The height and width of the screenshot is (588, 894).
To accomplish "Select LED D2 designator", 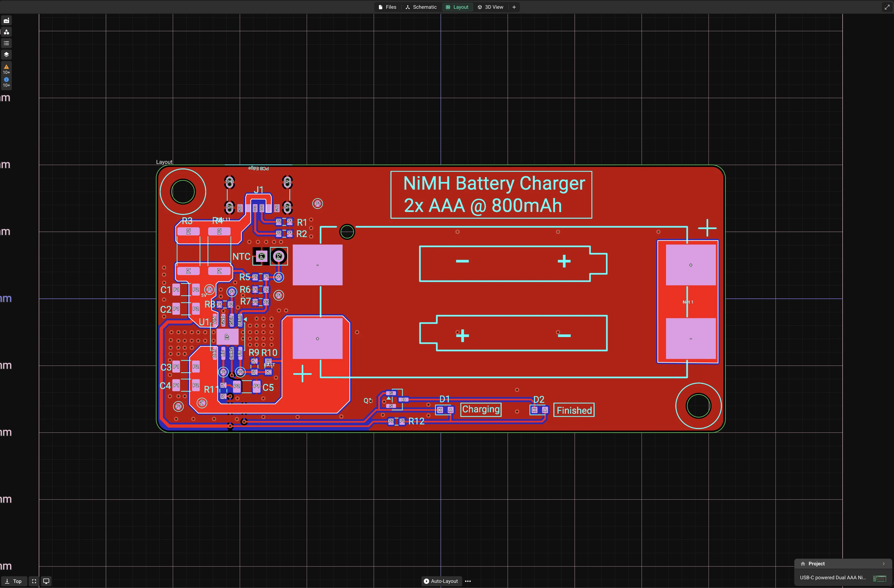I will (539, 400).
